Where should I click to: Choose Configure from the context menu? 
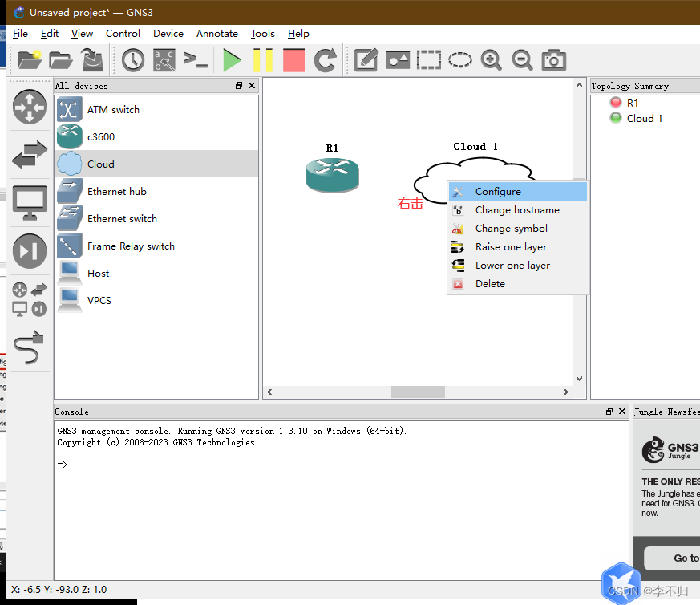518,192
